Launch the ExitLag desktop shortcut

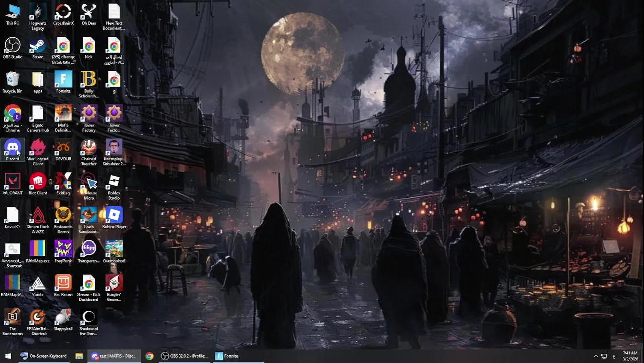click(x=63, y=184)
